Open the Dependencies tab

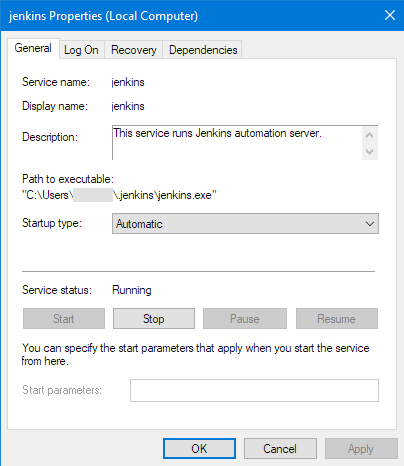203,50
